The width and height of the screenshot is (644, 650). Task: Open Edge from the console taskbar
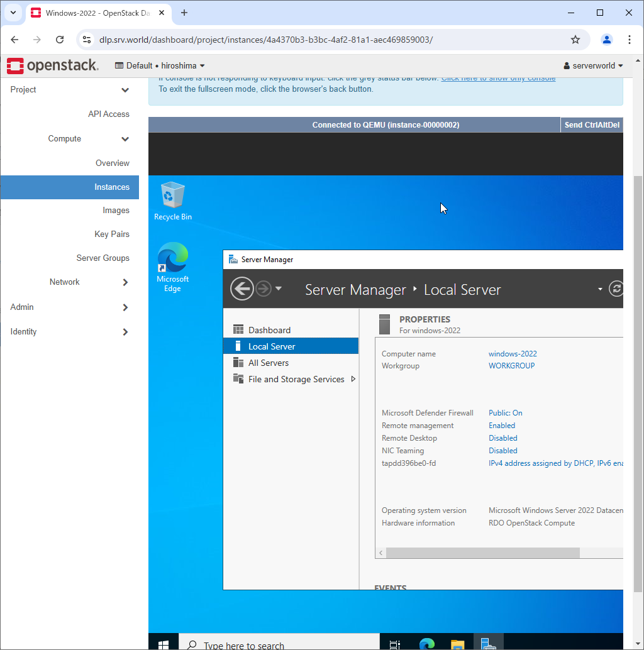[426, 644]
